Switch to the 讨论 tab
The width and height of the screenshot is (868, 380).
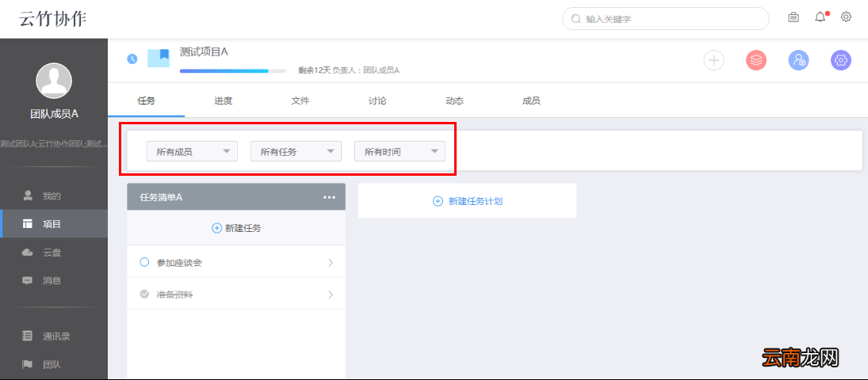click(377, 101)
